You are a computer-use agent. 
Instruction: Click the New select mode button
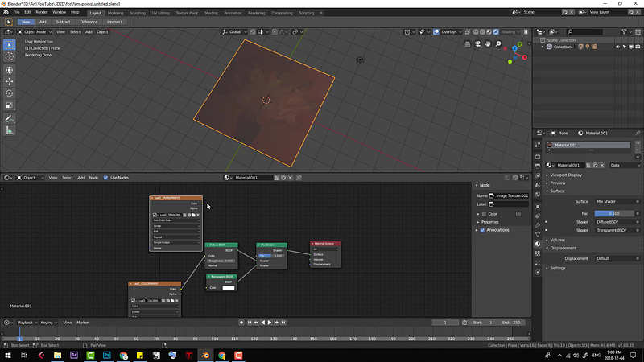[26, 22]
